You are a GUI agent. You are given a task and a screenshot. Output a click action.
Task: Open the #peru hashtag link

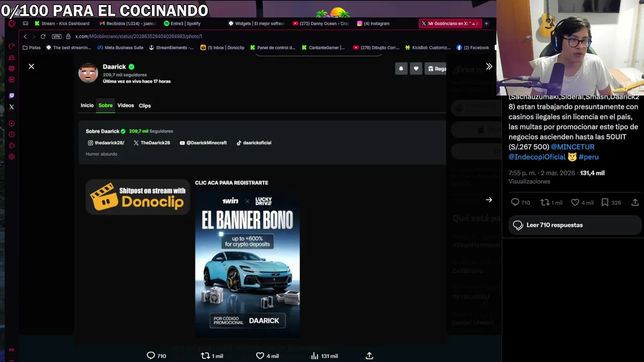pyautogui.click(x=589, y=157)
